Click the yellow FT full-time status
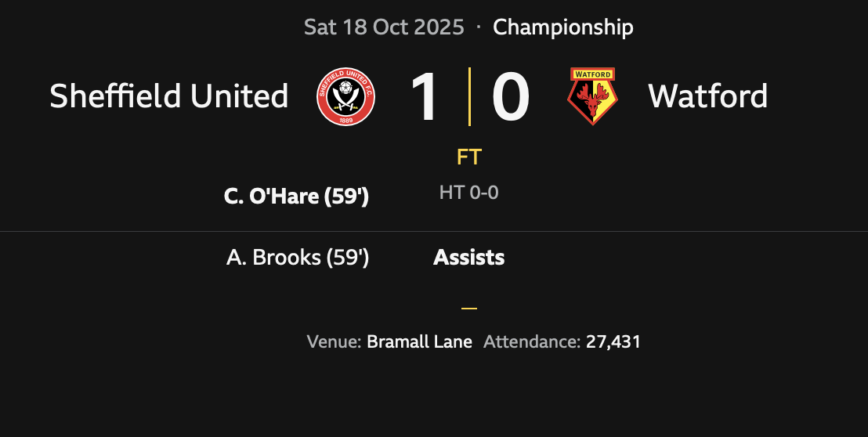The image size is (868, 437). pos(469,157)
